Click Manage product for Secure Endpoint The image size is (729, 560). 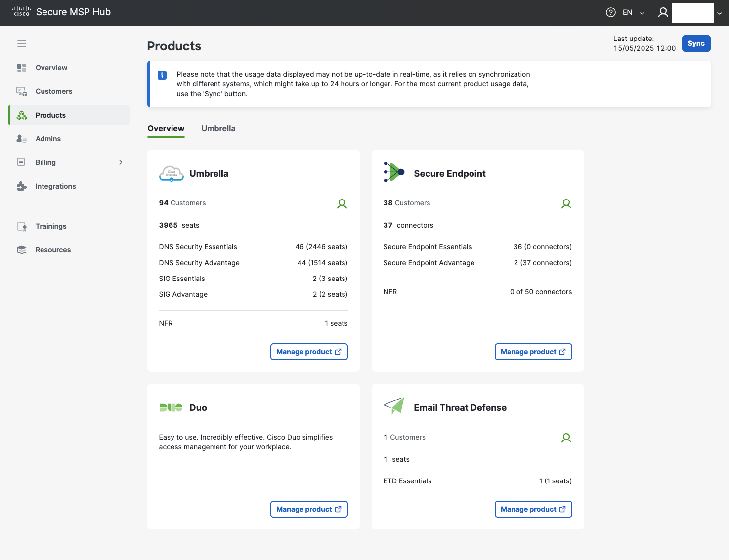tap(533, 352)
